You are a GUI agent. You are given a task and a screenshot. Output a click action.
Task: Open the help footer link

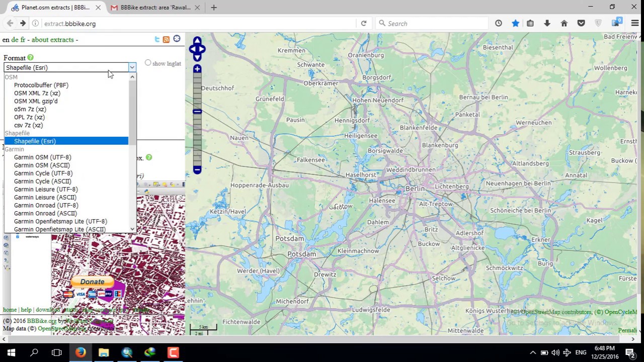coord(26,310)
